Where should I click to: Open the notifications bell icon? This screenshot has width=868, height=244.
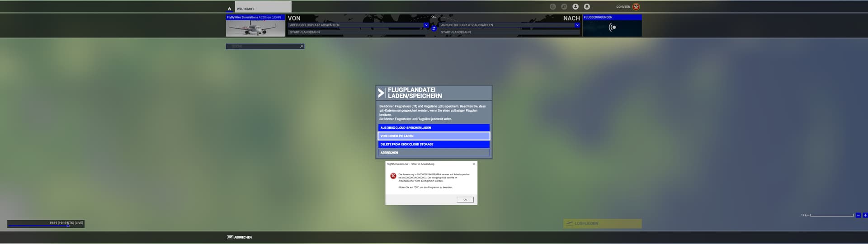pyautogui.click(x=586, y=7)
